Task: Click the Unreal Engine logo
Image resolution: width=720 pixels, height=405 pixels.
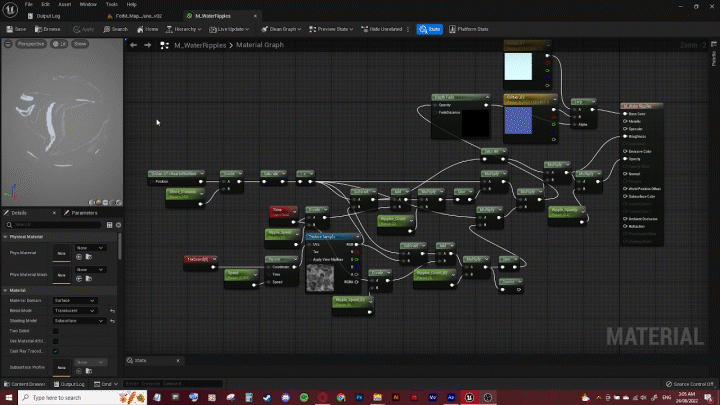Action: coord(10,9)
